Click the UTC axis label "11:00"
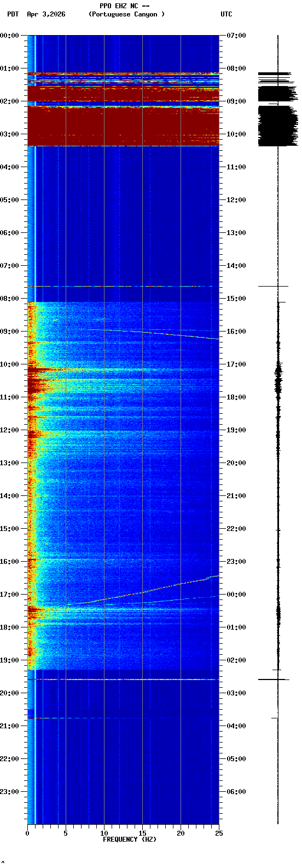The width and height of the screenshot is (302, 868). 236,167
